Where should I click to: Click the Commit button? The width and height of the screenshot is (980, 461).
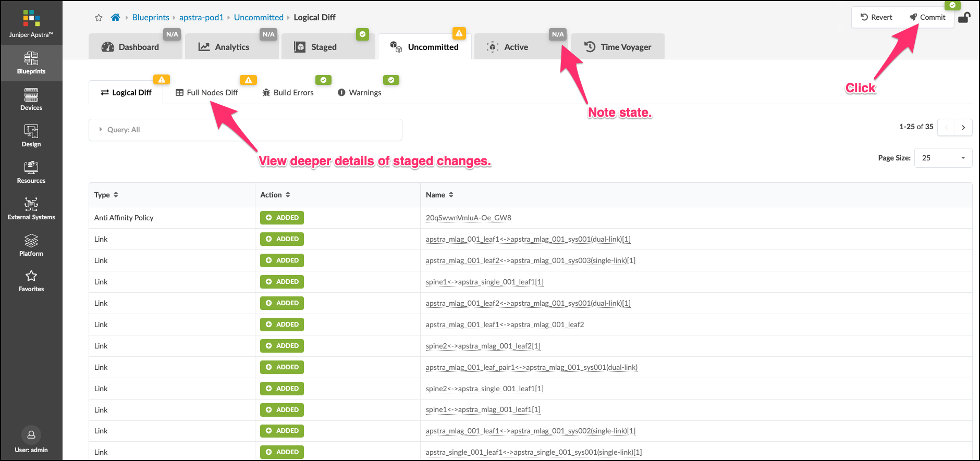(x=927, y=17)
